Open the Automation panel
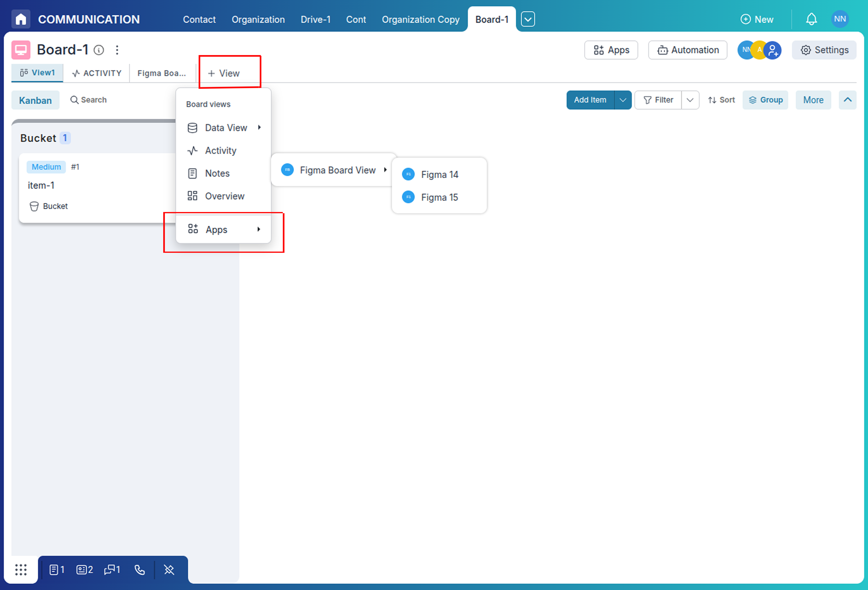This screenshot has height=590, width=868. click(687, 50)
